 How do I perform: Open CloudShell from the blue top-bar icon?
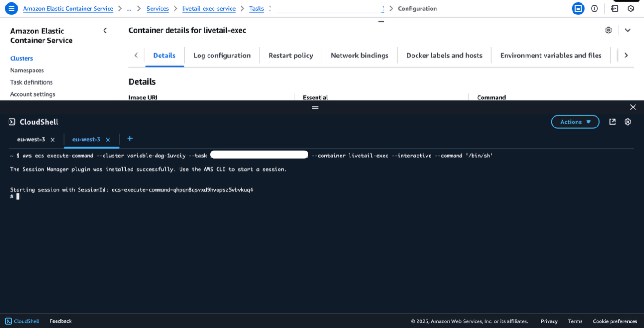pos(578,8)
